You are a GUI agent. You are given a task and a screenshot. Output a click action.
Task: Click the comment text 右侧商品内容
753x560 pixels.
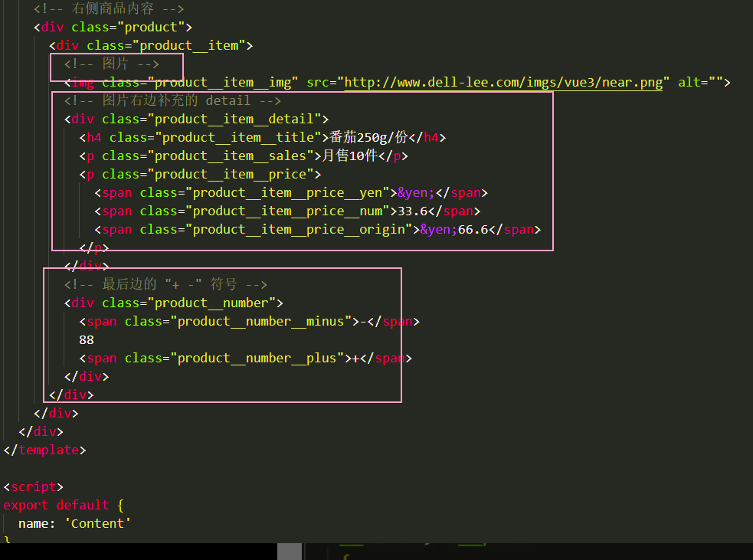pyautogui.click(x=113, y=8)
